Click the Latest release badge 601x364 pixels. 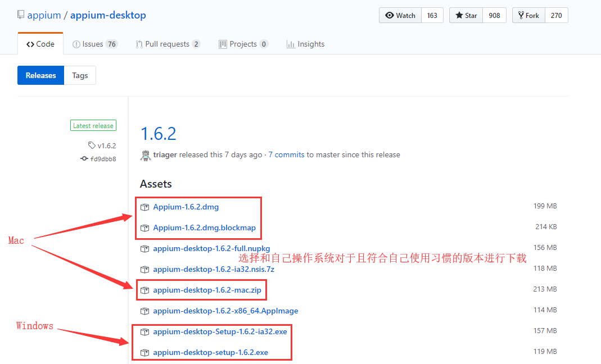point(93,126)
